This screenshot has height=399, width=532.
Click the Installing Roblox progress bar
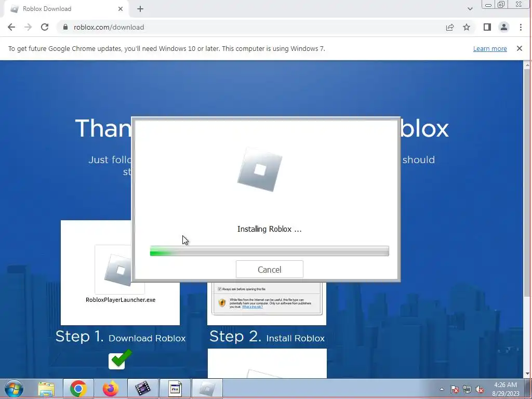coord(270,251)
